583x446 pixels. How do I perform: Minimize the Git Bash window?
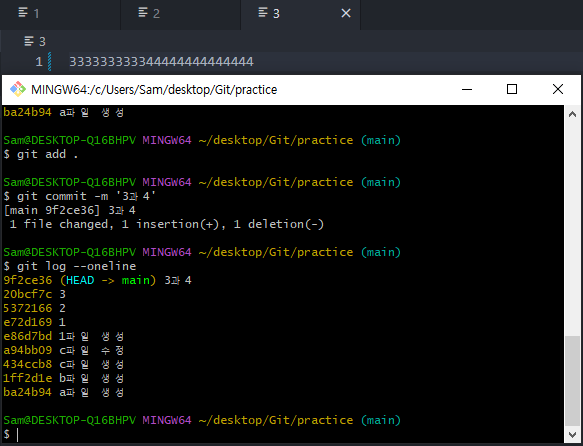tap(467, 89)
